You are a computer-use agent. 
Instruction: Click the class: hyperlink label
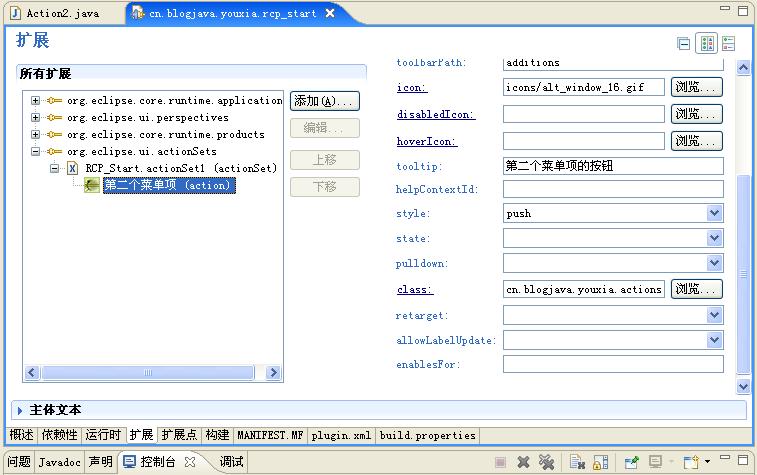[415, 289]
